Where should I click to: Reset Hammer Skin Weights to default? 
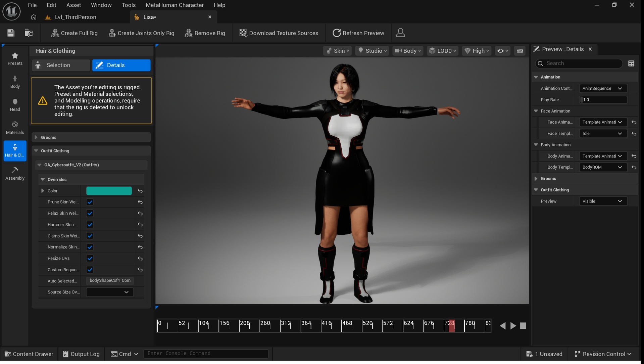140,225
